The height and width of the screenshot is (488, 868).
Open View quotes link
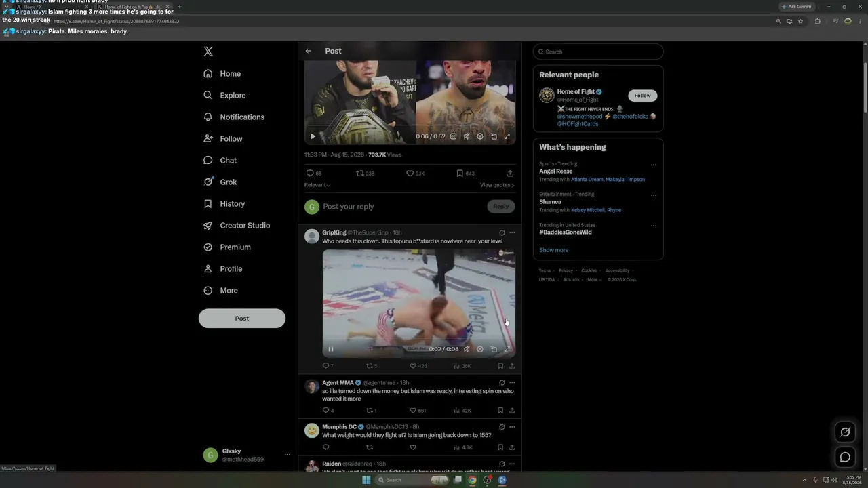pos(497,185)
